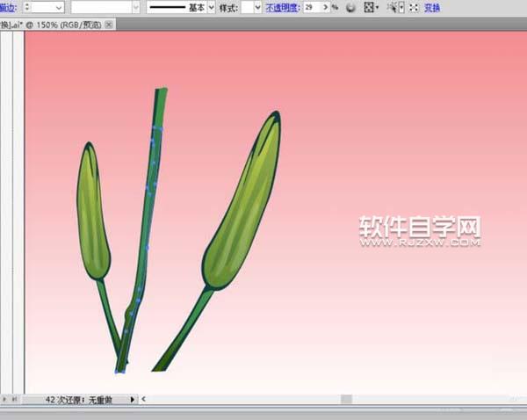Image resolution: width=527 pixels, height=420 pixels.
Task: Expand the opacity slider arrow
Action: [325, 7]
